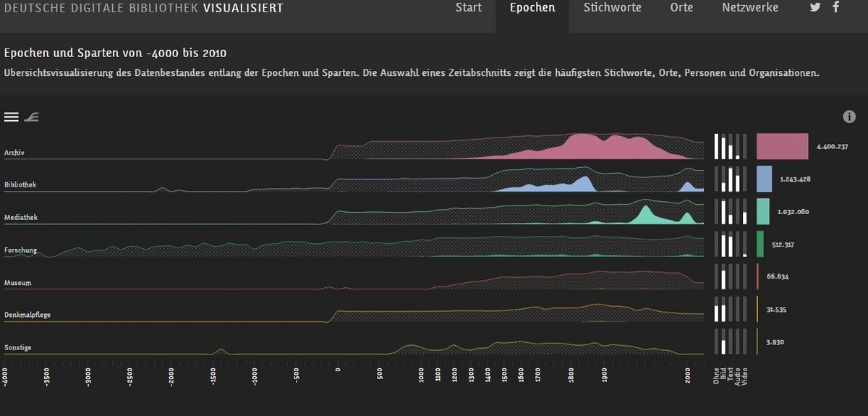868x416 pixels.
Task: Open the info icon panel
Action: (x=849, y=116)
